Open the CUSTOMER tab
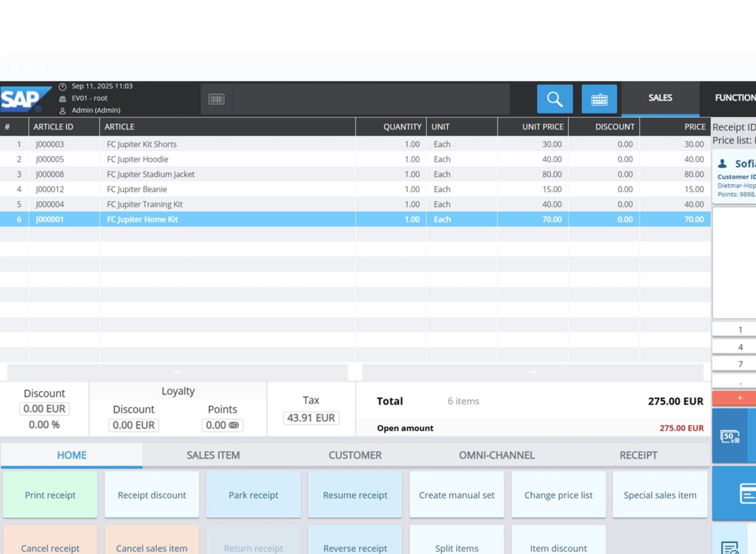The image size is (756, 554). click(x=355, y=455)
